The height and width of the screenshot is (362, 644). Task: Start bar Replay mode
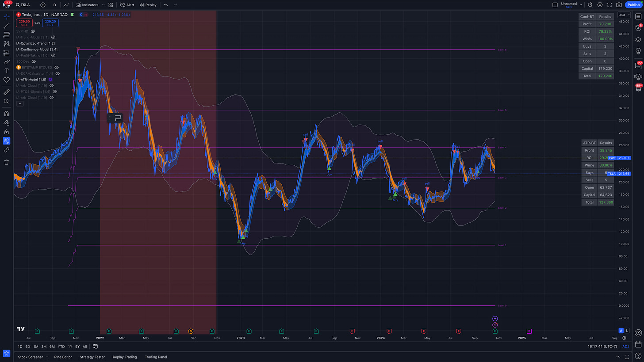tap(148, 5)
